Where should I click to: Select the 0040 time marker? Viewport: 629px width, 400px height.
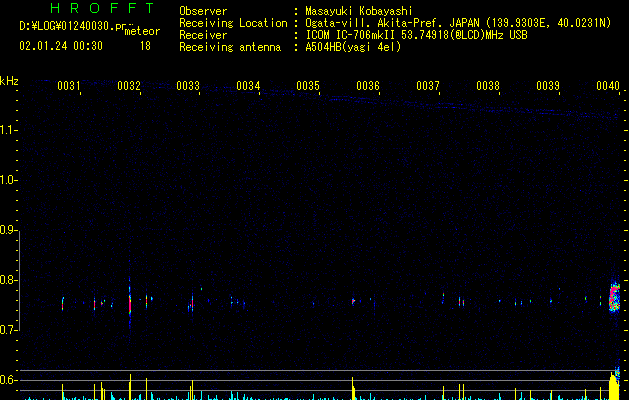tap(608, 85)
